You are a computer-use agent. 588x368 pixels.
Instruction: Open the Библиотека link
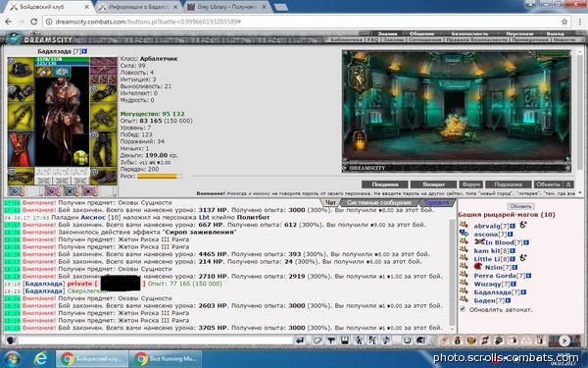coord(346,39)
